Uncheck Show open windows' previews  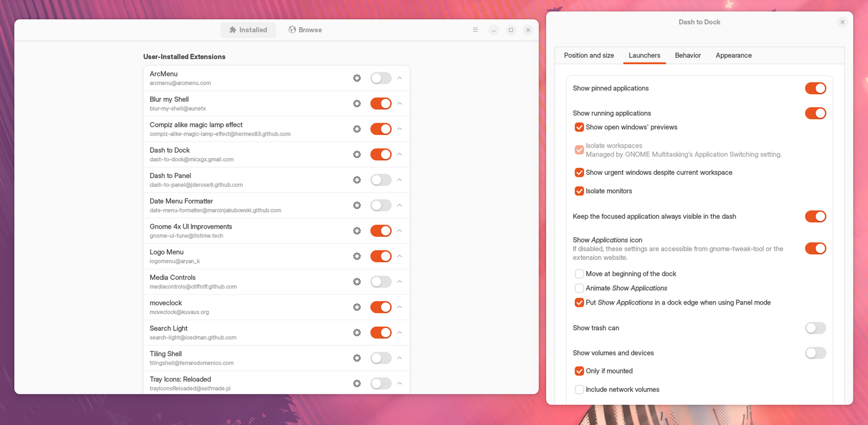[579, 127]
